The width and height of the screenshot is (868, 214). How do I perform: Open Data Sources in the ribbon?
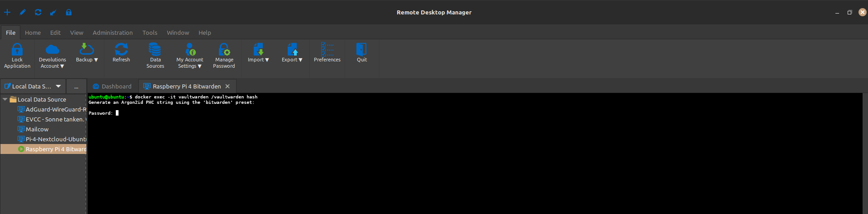point(155,49)
